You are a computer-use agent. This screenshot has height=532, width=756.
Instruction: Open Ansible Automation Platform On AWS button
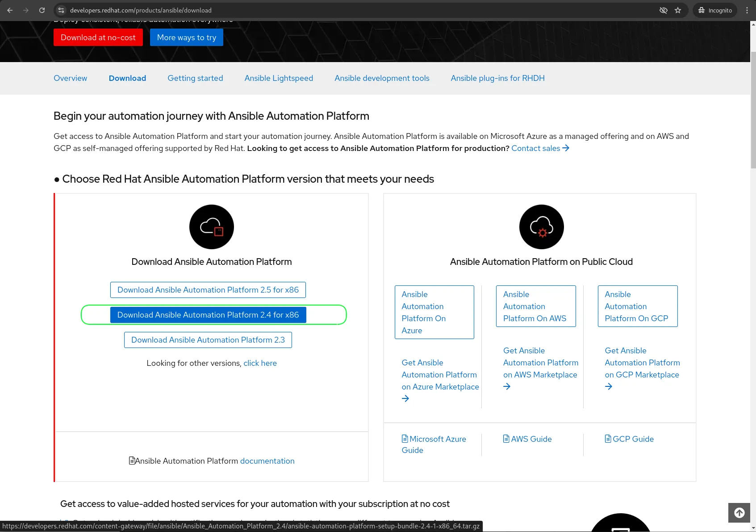pos(536,306)
